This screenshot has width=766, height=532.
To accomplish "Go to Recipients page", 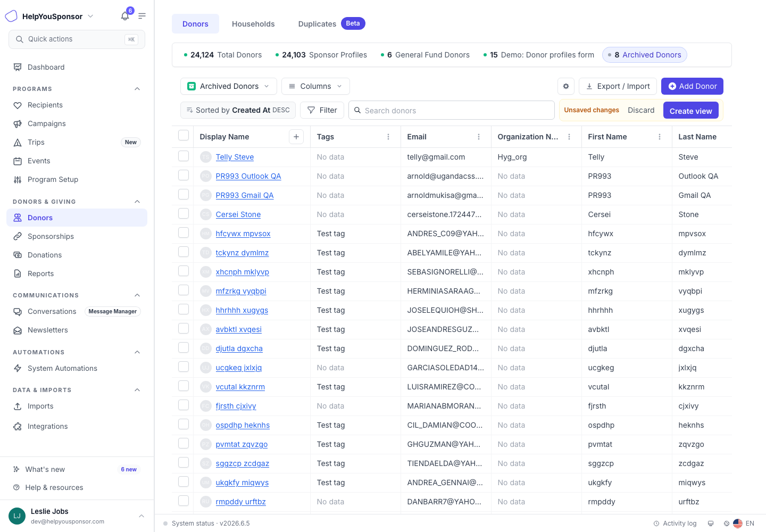I will [77, 105].
